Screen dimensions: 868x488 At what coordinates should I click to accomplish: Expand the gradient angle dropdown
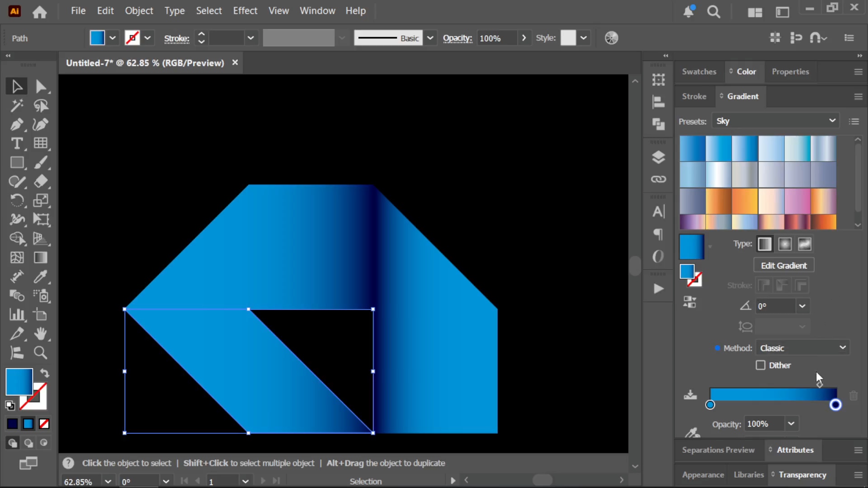pos(802,306)
